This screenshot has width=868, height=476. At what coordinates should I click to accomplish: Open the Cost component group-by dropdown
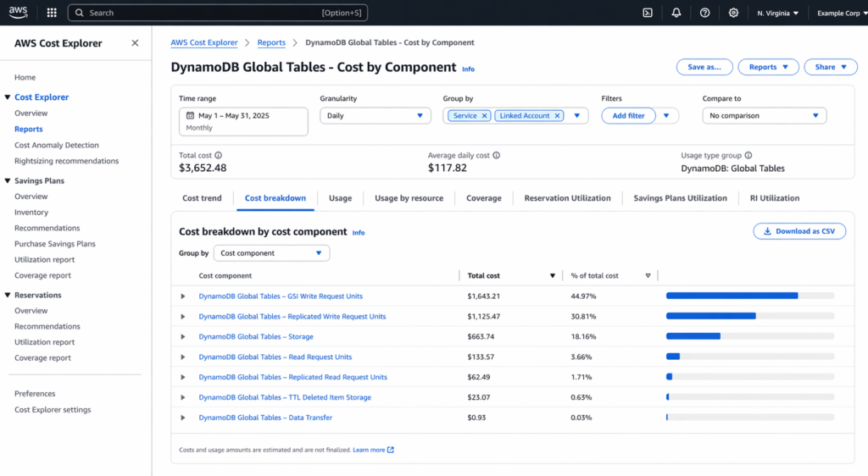click(x=271, y=253)
